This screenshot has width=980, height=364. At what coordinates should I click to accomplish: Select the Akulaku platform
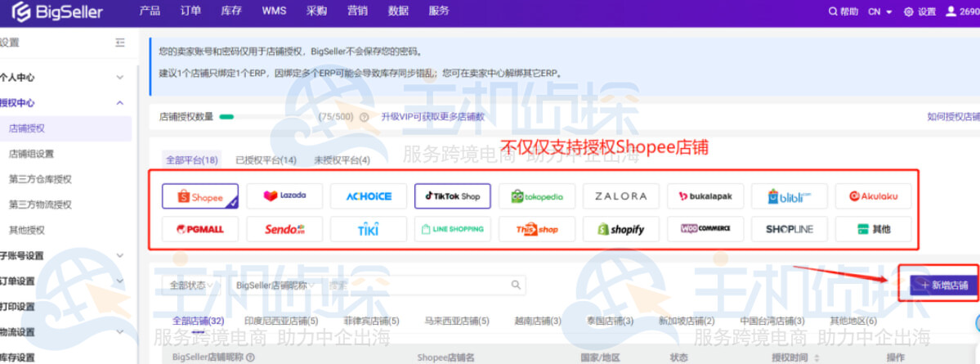pos(873,195)
